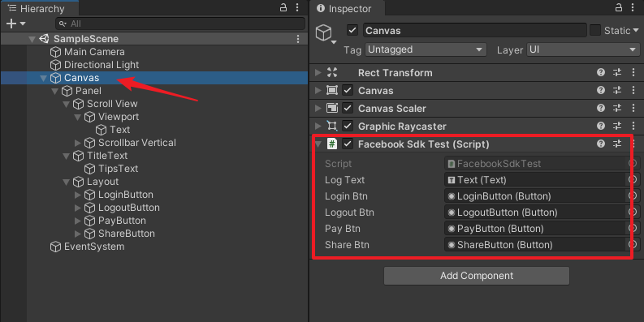Open Facebook Sdk Test help reference

tap(601, 144)
